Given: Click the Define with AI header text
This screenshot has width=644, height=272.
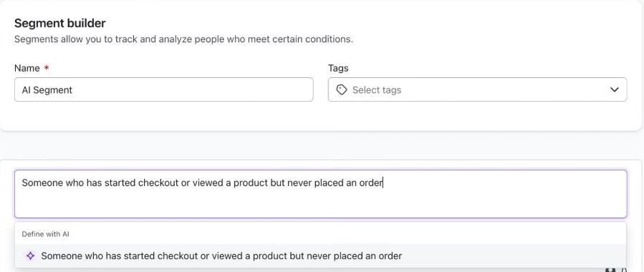Looking at the screenshot, I should [x=46, y=234].
